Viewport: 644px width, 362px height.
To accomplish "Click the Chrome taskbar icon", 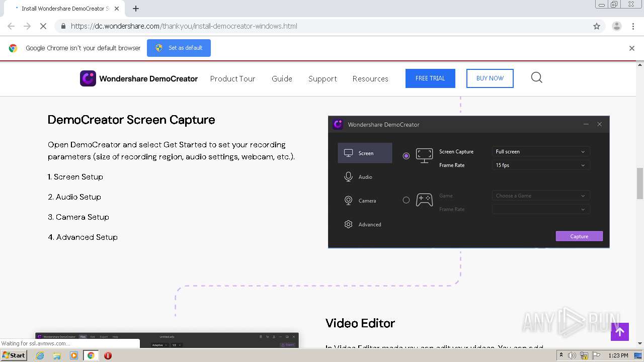I will click(91, 355).
